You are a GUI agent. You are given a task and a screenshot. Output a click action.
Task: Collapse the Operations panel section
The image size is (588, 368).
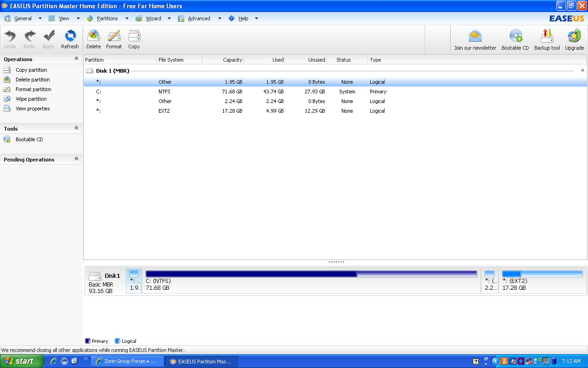tap(76, 59)
